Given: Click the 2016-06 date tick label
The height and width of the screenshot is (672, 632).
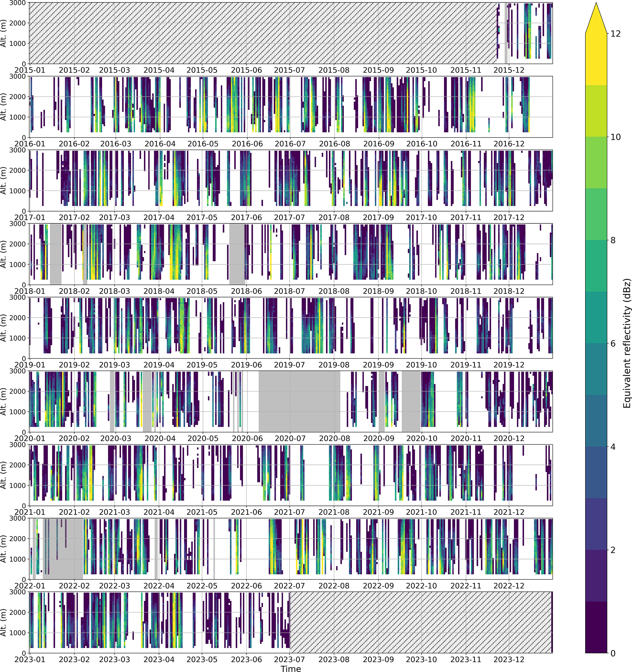Looking at the screenshot, I should click(x=247, y=144).
